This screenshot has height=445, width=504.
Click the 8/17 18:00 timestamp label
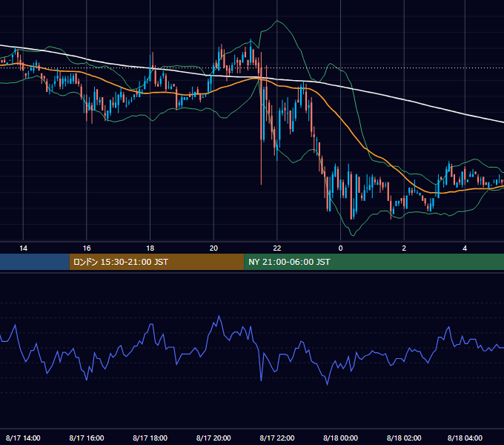(x=150, y=438)
